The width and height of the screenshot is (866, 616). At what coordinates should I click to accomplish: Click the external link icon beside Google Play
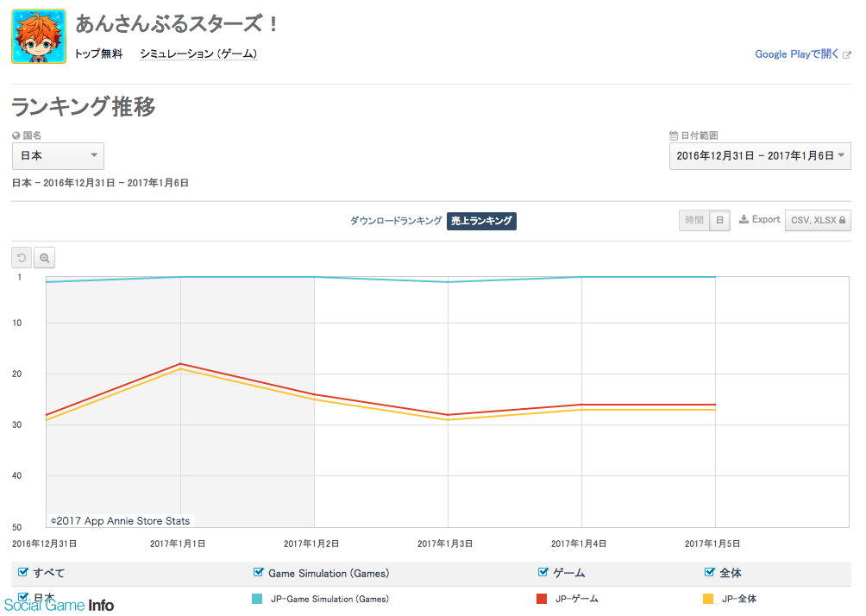tap(847, 54)
